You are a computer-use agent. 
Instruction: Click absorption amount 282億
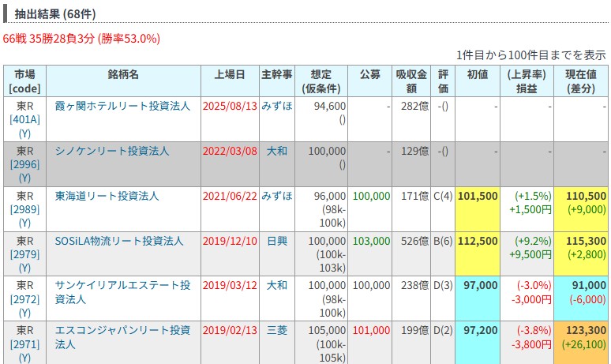coord(415,106)
